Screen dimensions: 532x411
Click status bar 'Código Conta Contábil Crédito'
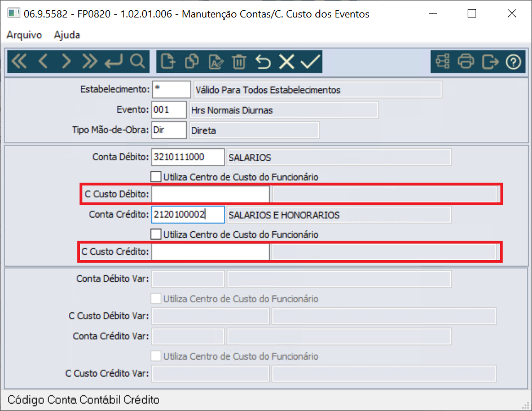point(83,400)
